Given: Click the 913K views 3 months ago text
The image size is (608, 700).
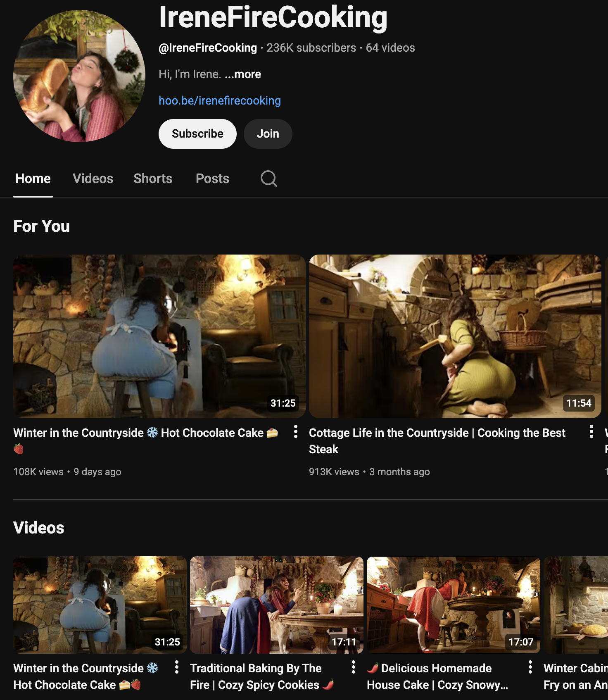Looking at the screenshot, I should 369,472.
